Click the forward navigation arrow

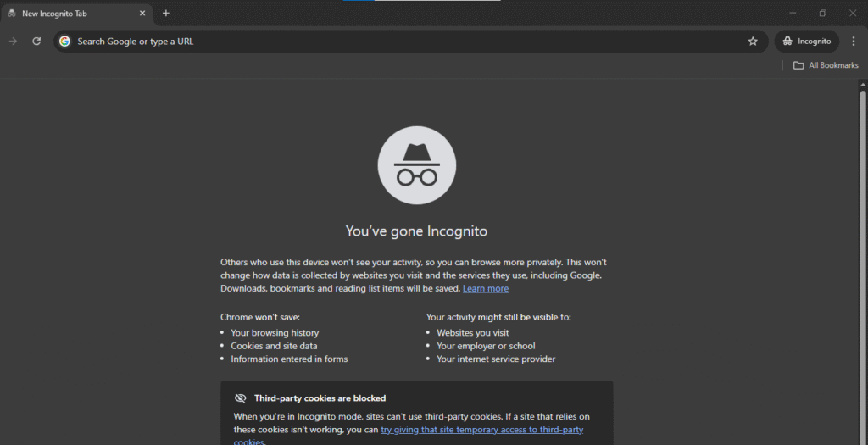(14, 42)
